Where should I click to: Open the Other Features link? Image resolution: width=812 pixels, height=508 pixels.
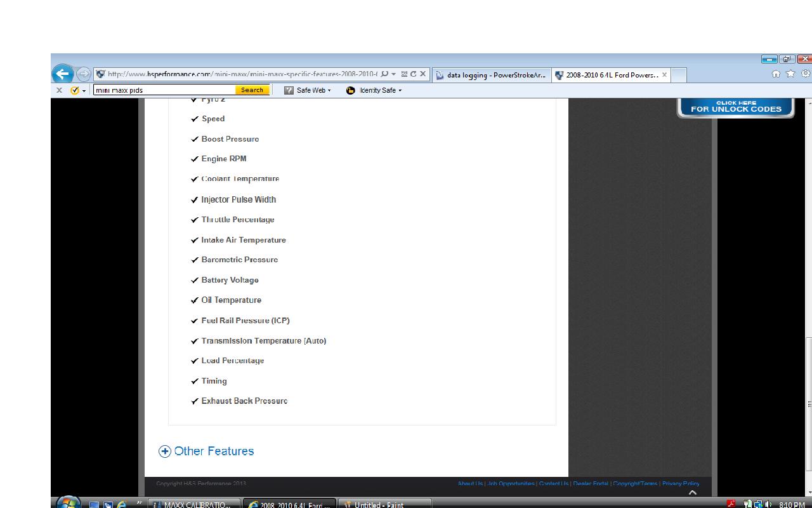click(x=214, y=451)
